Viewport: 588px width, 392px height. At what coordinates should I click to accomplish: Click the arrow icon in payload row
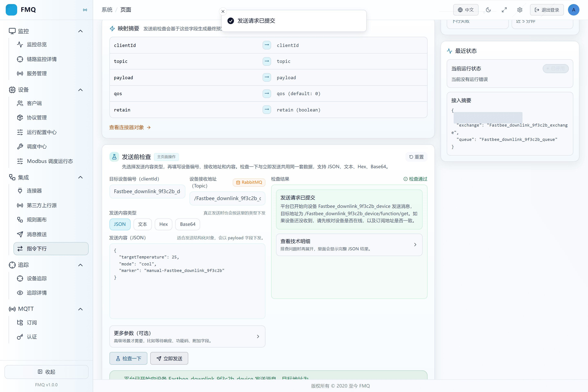point(267,78)
